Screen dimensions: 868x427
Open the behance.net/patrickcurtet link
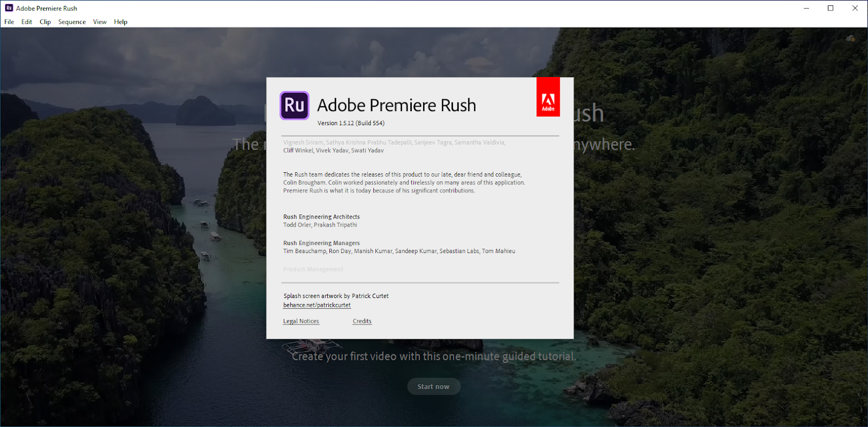[x=317, y=305]
